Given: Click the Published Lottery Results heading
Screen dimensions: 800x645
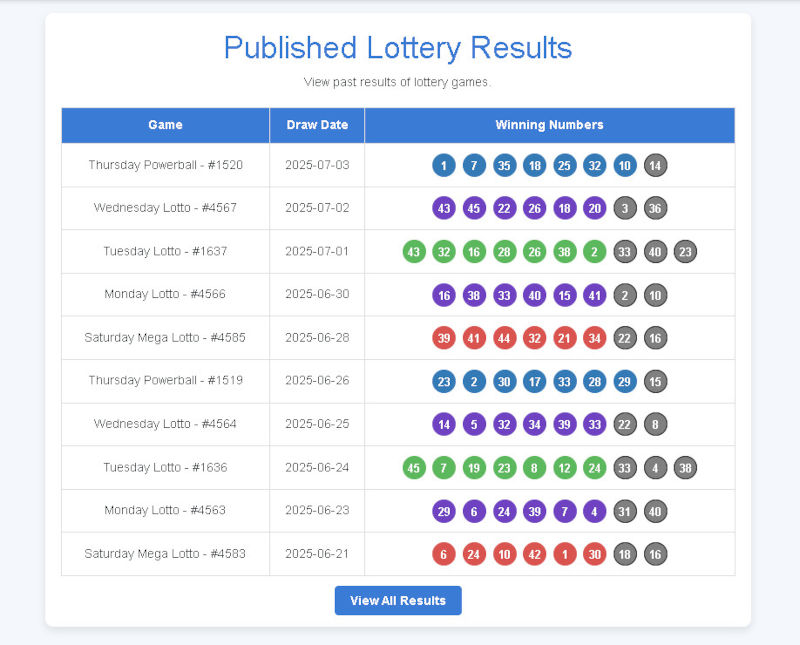Looking at the screenshot, I should (398, 48).
